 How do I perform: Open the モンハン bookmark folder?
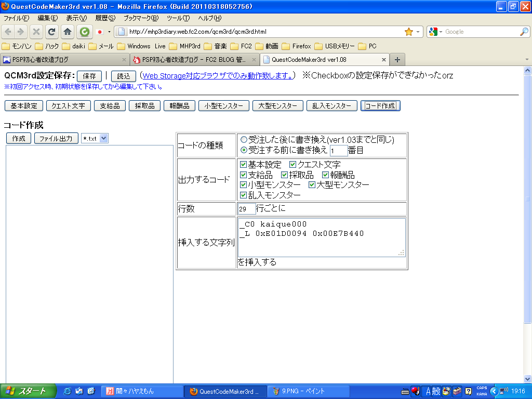17,46
